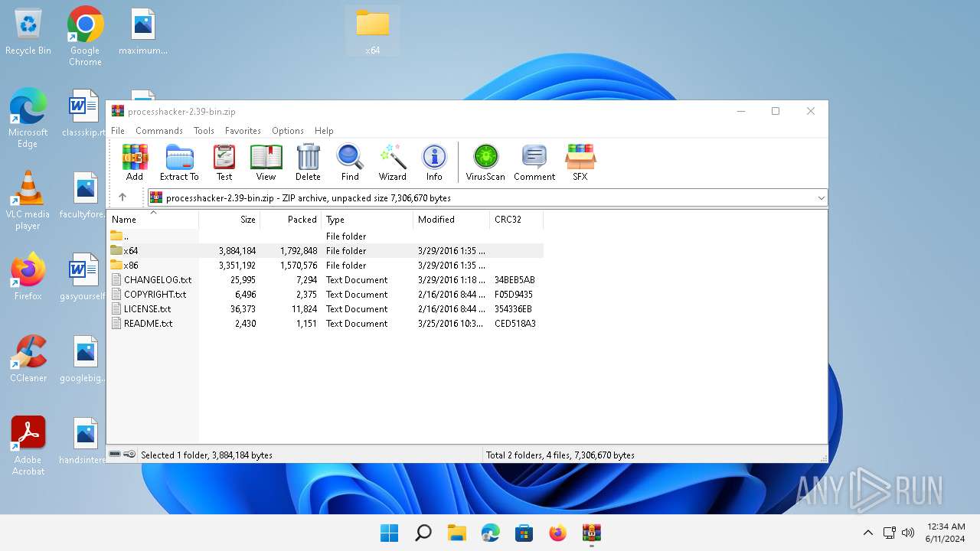Select the x86 folder row
The image size is (980, 551).
coord(325,266)
